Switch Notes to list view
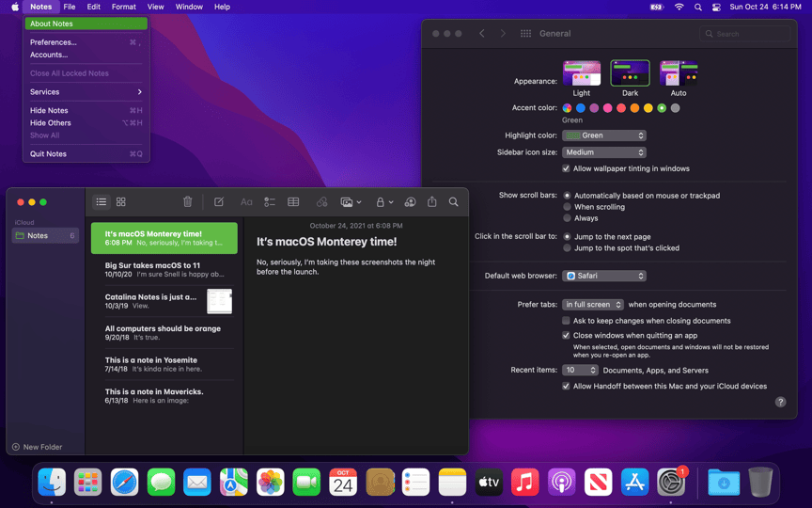 (101, 201)
